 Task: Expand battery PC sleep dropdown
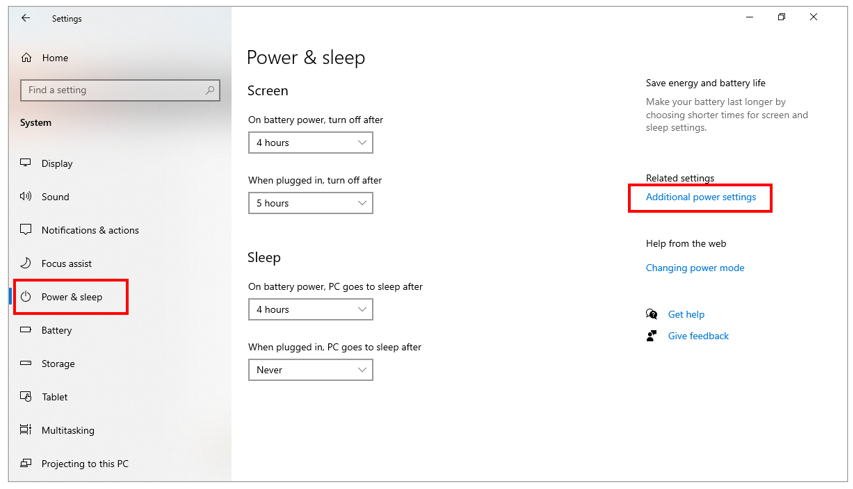click(311, 310)
